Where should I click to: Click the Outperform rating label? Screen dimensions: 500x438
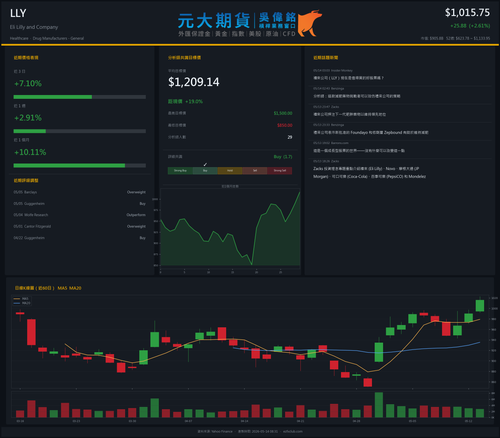click(136, 215)
